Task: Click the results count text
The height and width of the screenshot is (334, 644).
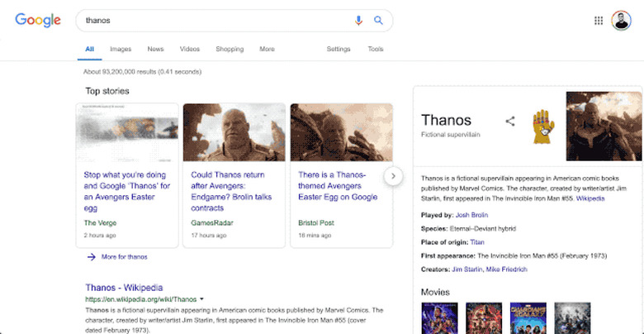Action: [x=143, y=72]
